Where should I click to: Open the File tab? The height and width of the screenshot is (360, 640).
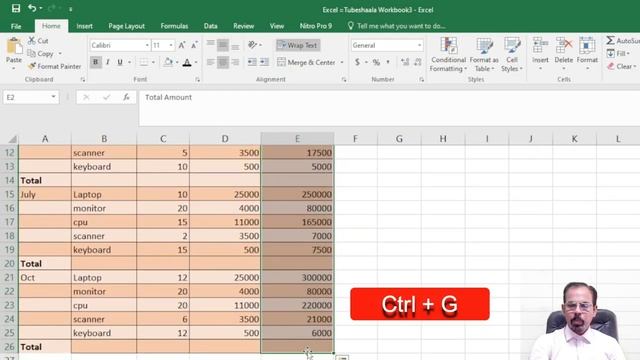point(16,26)
